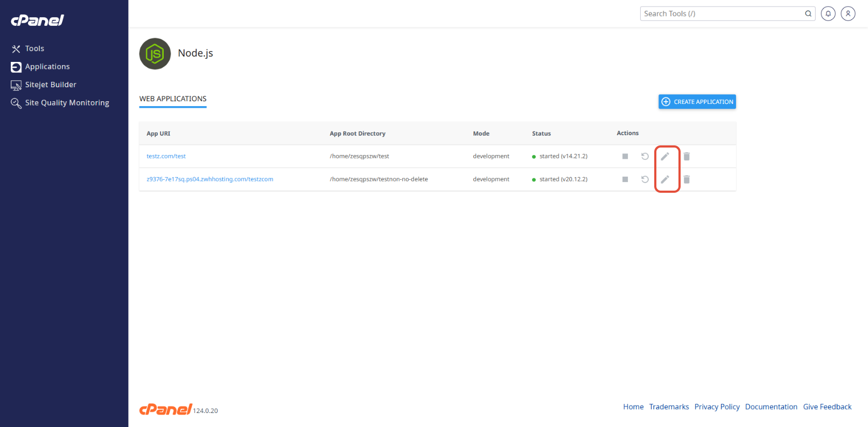This screenshot has height=427, width=868.
Task: Click the /home/zesqpszw/test directory cell
Action: coord(359,156)
